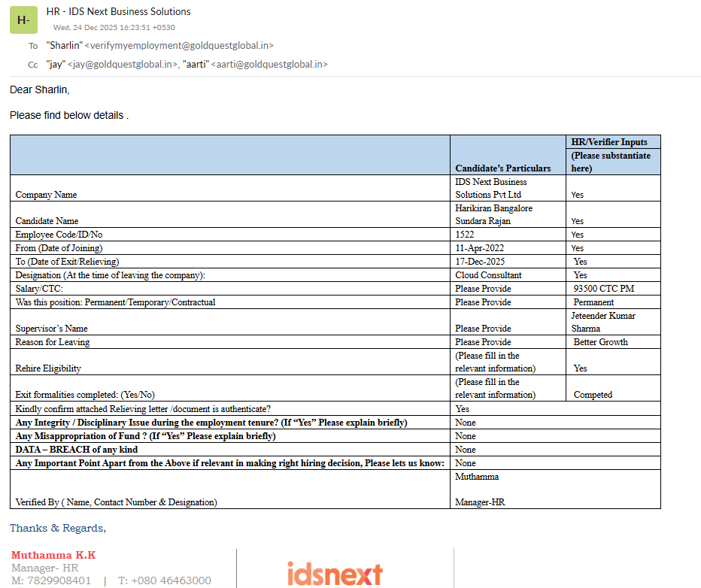This screenshot has height=588, width=701.
Task: Click the Candidate's Particulars column header
Action: click(503, 168)
